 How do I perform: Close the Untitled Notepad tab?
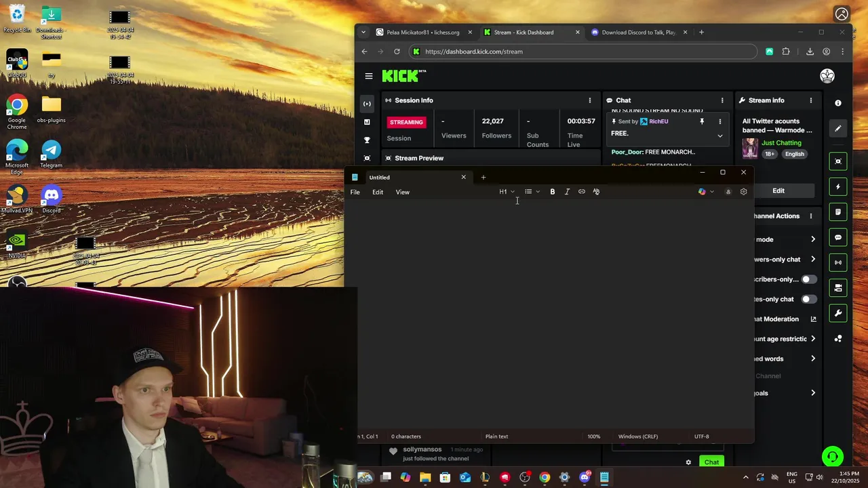click(x=464, y=178)
